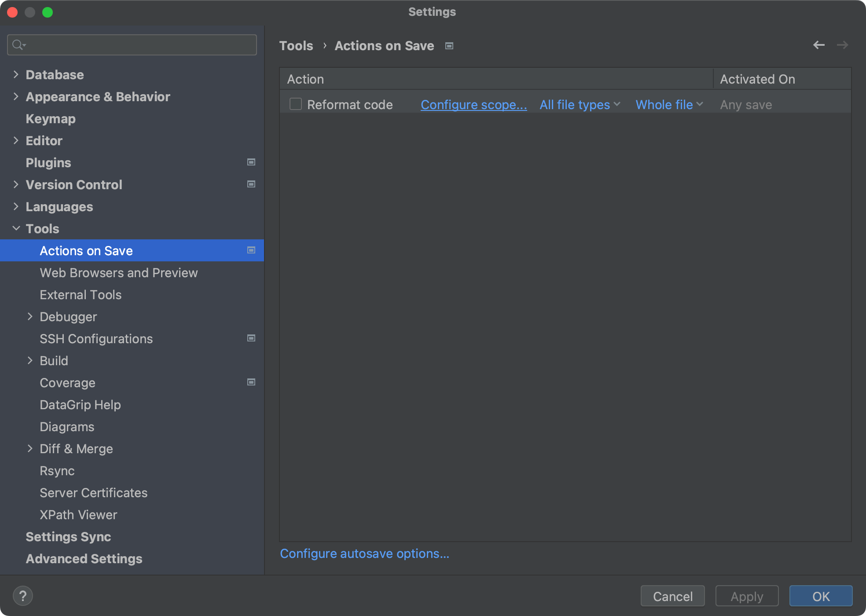Image resolution: width=866 pixels, height=616 pixels.
Task: Open Advanced Settings page
Action: tap(84, 558)
